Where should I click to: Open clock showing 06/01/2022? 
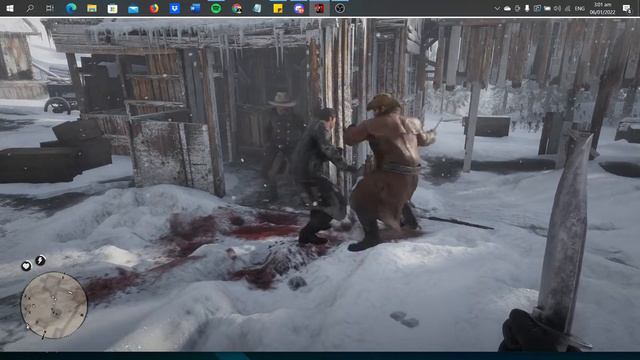click(602, 8)
